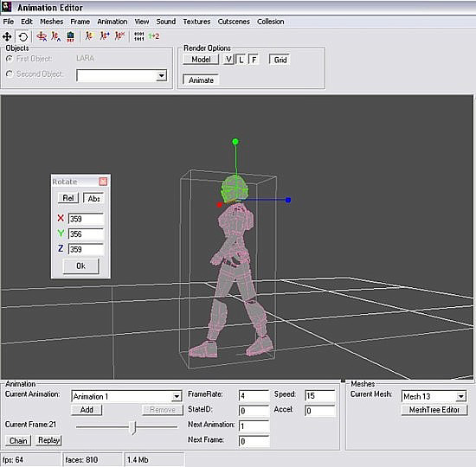Image resolution: width=476 pixels, height=467 pixels.
Task: Click the delete-frame figure icon with X
Action: pyautogui.click(x=120, y=36)
